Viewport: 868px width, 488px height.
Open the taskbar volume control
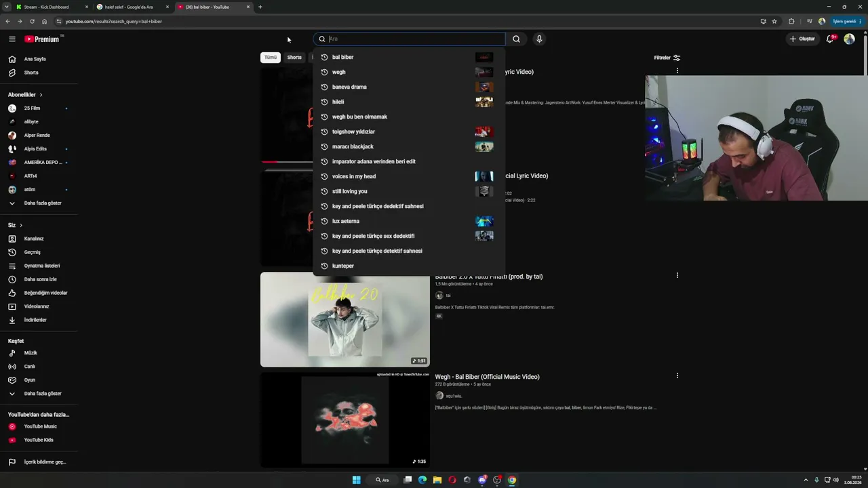pyautogui.click(x=835, y=480)
